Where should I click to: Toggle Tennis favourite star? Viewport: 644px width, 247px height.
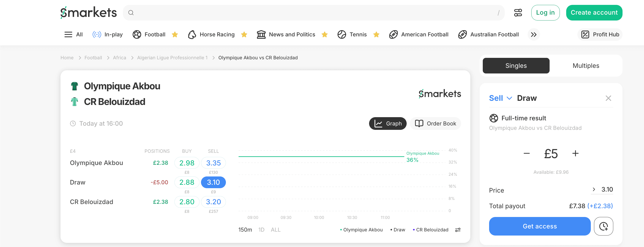click(376, 34)
